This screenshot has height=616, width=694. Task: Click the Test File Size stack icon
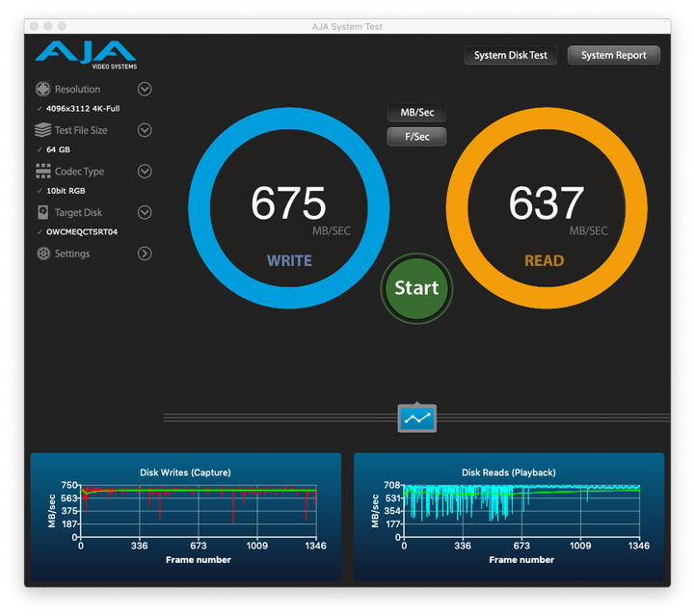pyautogui.click(x=42, y=130)
